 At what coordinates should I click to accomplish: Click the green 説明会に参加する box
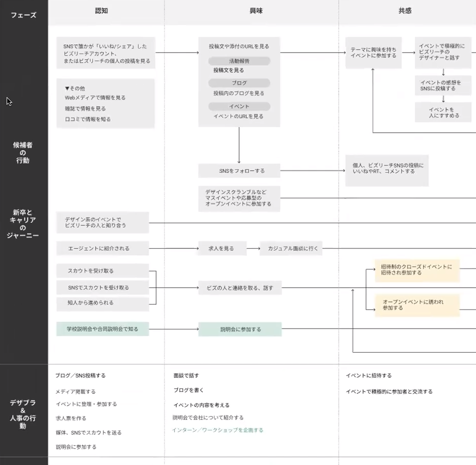click(x=240, y=330)
